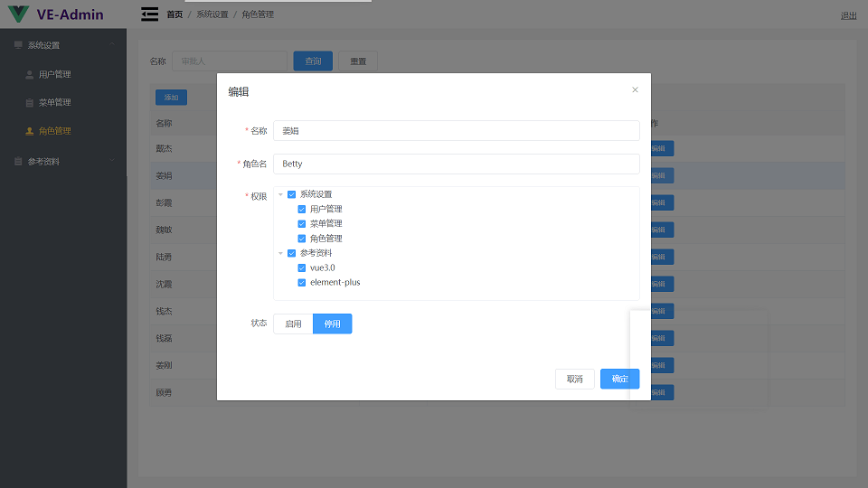Uncheck the 菜单管理 permission checkbox
This screenshot has height=488, width=868.
coord(302,223)
